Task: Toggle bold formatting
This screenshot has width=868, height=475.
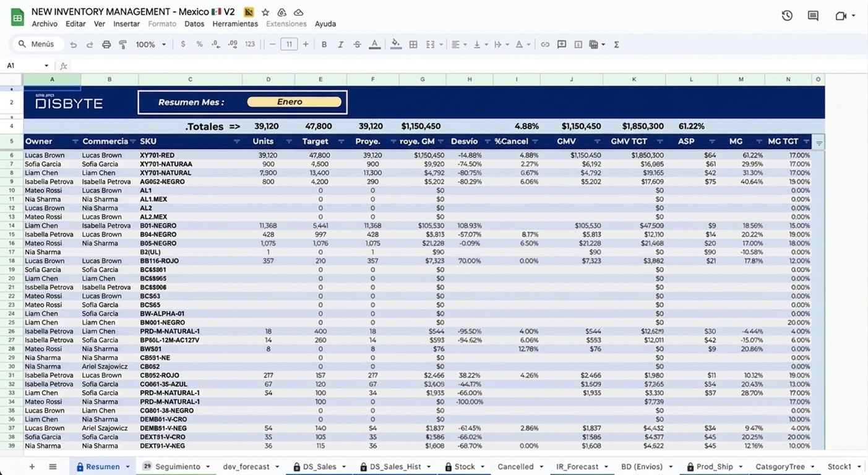Action: click(x=324, y=45)
